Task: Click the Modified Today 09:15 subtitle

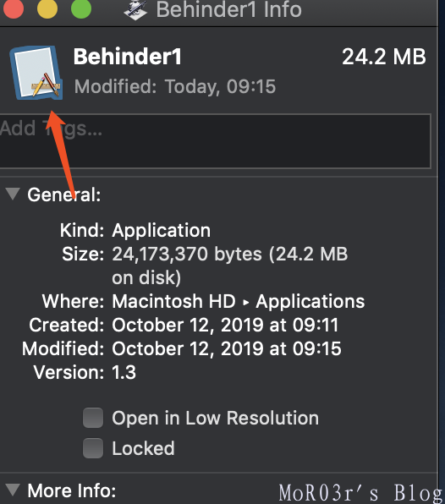Action: pyautogui.click(x=175, y=87)
